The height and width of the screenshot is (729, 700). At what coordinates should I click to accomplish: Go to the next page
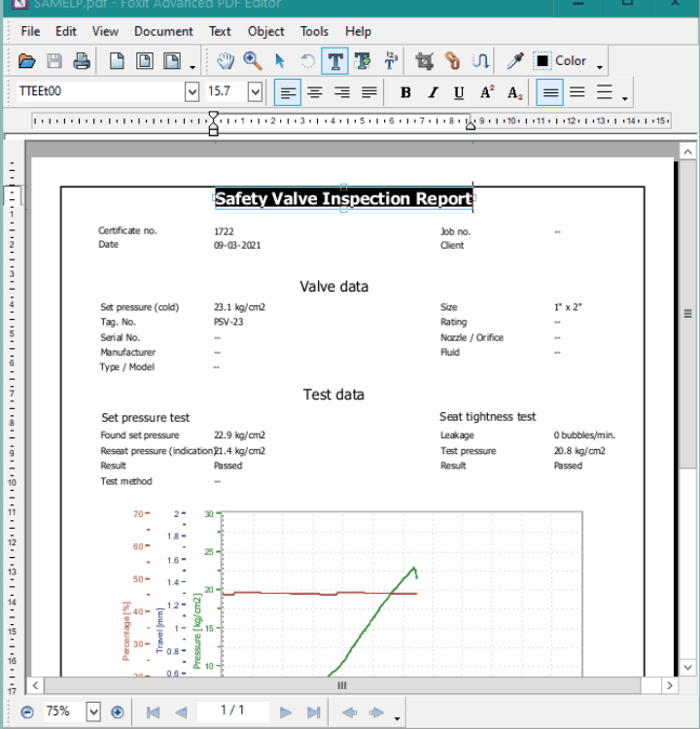tap(285, 712)
